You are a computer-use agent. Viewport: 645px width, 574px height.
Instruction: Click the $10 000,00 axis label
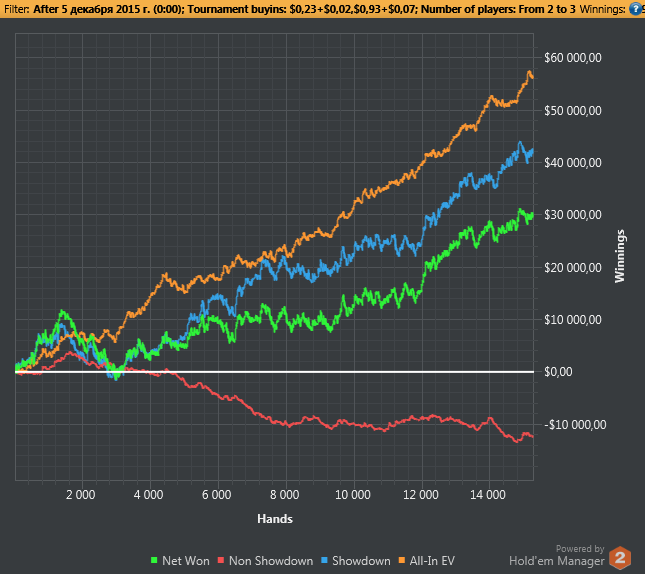[x=573, y=320]
